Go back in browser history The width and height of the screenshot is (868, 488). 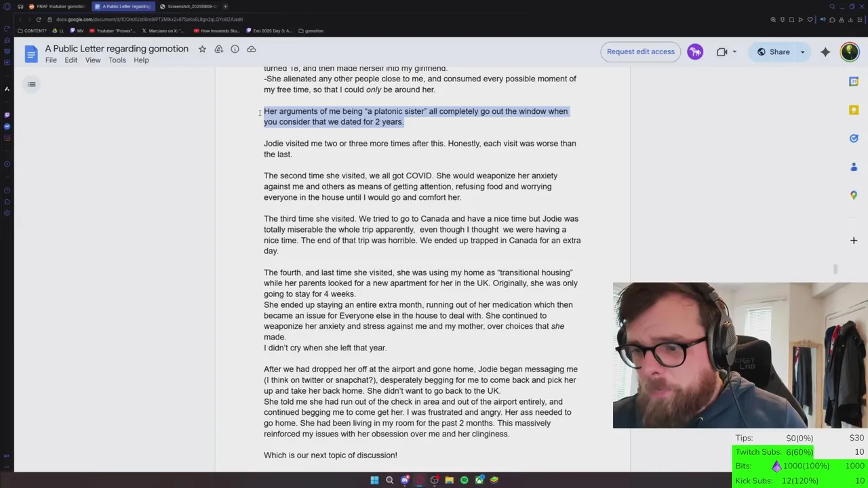coord(20,20)
